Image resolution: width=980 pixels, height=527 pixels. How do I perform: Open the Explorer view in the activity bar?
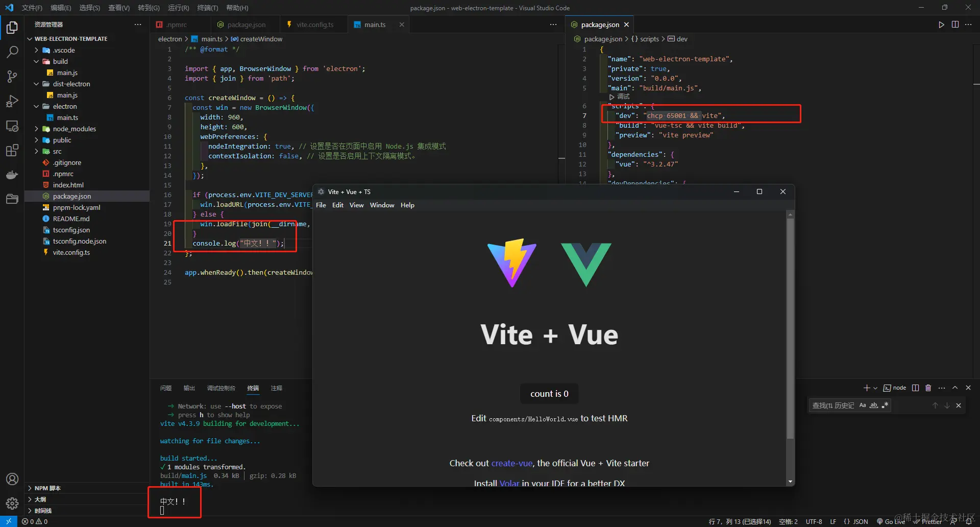(x=12, y=28)
